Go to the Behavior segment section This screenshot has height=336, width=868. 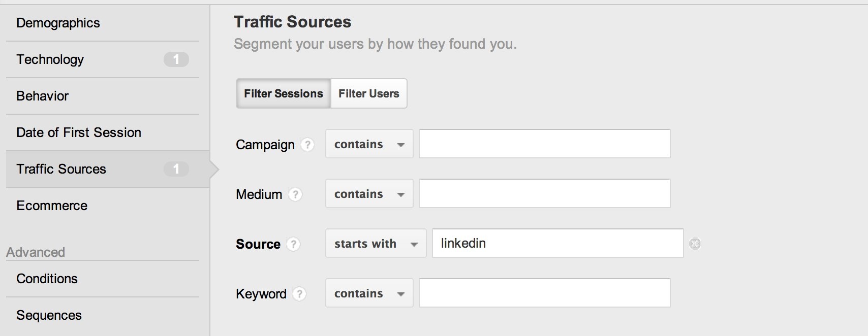click(42, 96)
